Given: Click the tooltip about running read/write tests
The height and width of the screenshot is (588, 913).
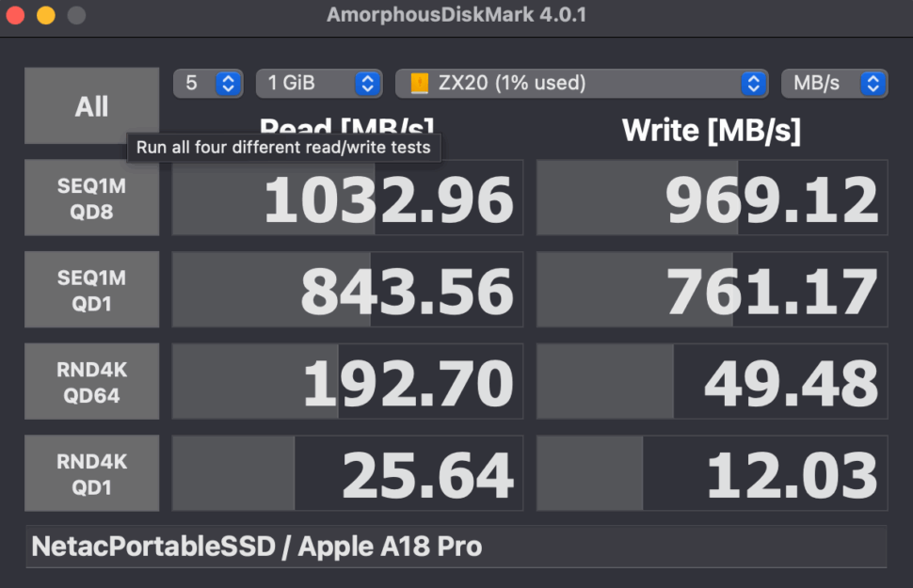Looking at the screenshot, I should tap(283, 148).
